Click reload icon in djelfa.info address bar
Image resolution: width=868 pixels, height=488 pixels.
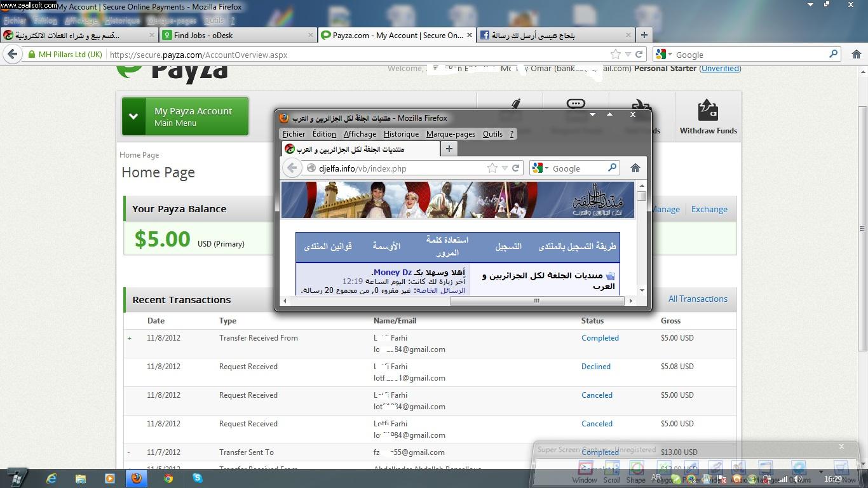516,168
